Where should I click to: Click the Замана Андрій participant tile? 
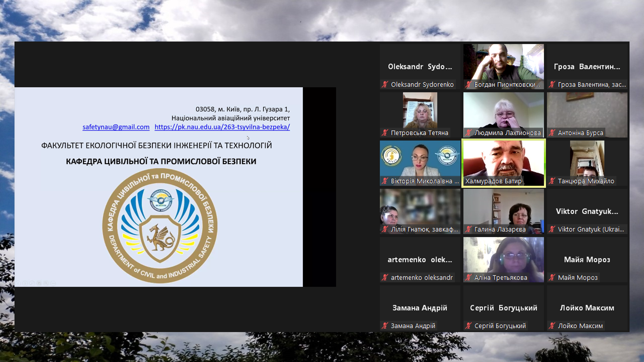(x=420, y=308)
